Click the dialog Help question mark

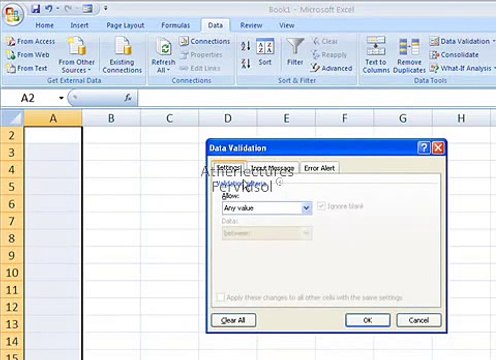pyautogui.click(x=424, y=148)
